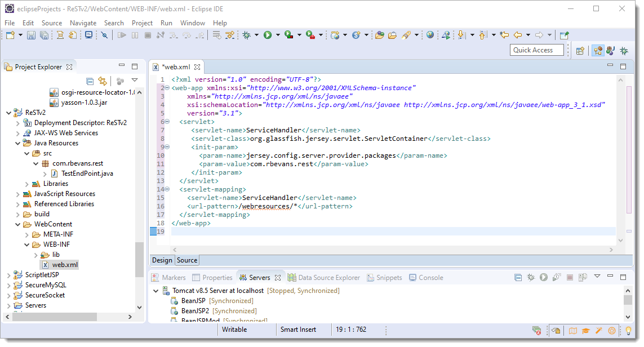The width and height of the screenshot is (644, 347).
Task: Open the File menu
Action: [10, 23]
